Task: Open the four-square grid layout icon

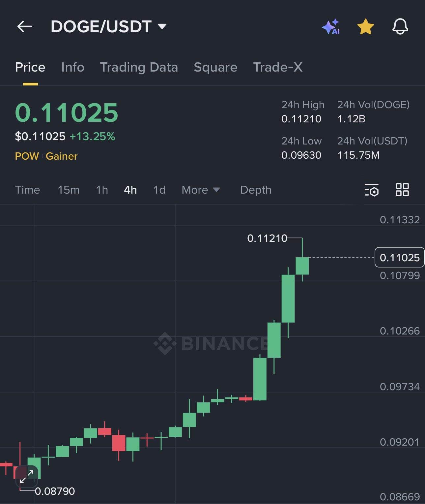Action: 402,190
